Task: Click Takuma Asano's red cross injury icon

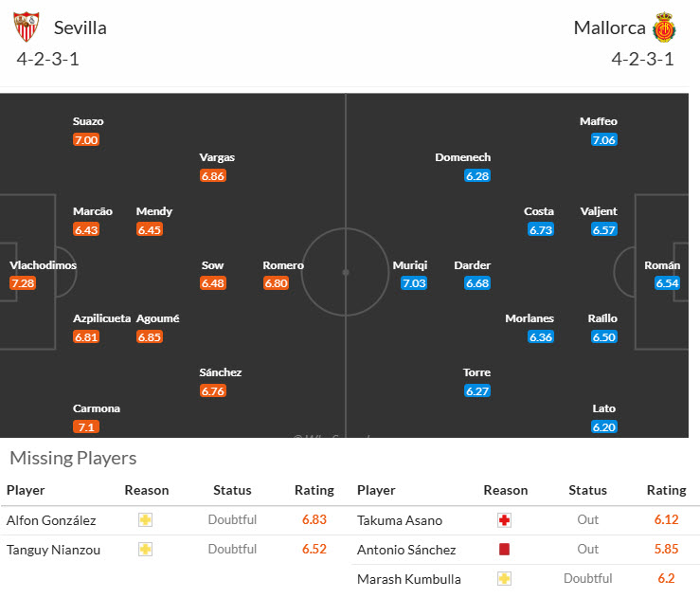Action: tap(504, 520)
